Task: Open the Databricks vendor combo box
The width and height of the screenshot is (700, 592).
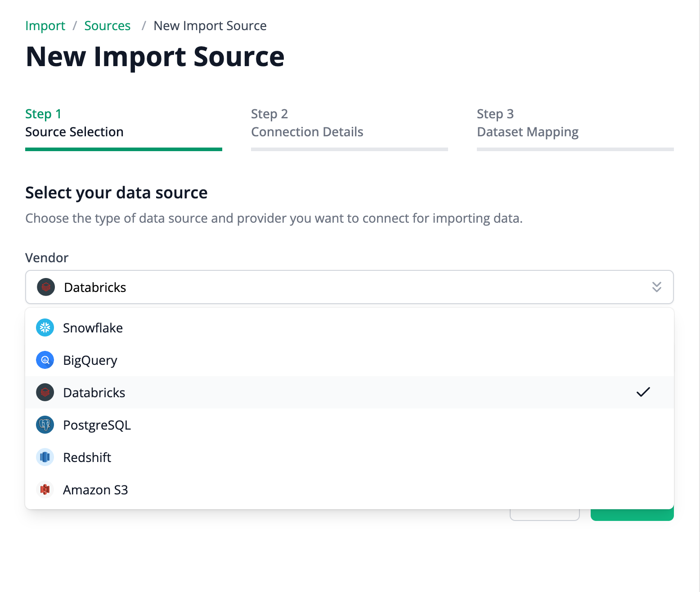Action: pos(315,287)
